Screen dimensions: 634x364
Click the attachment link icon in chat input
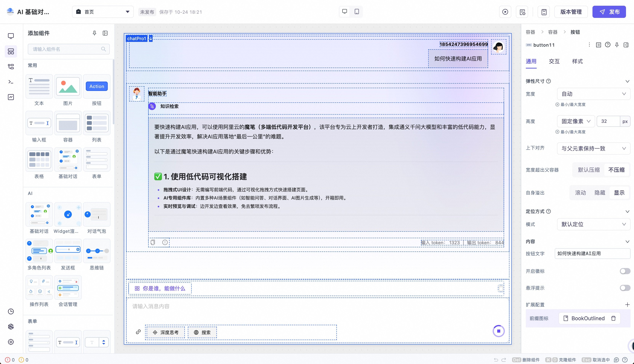[138, 332]
